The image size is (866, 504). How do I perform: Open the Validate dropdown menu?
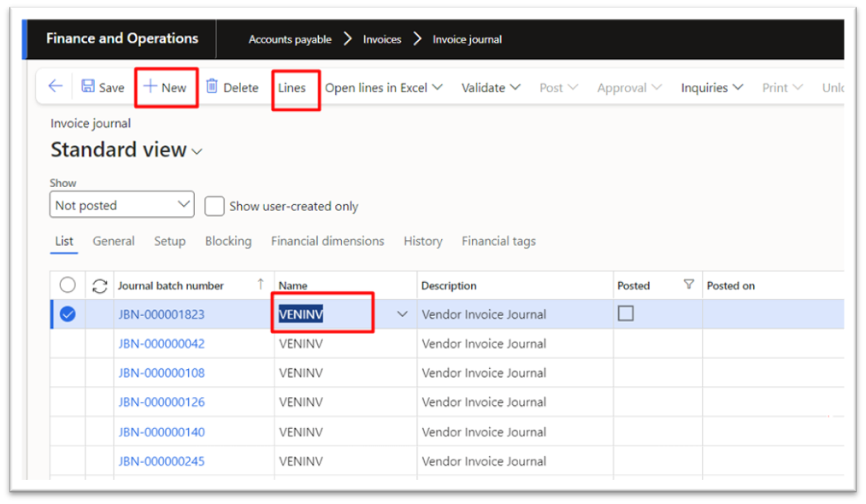(x=491, y=88)
